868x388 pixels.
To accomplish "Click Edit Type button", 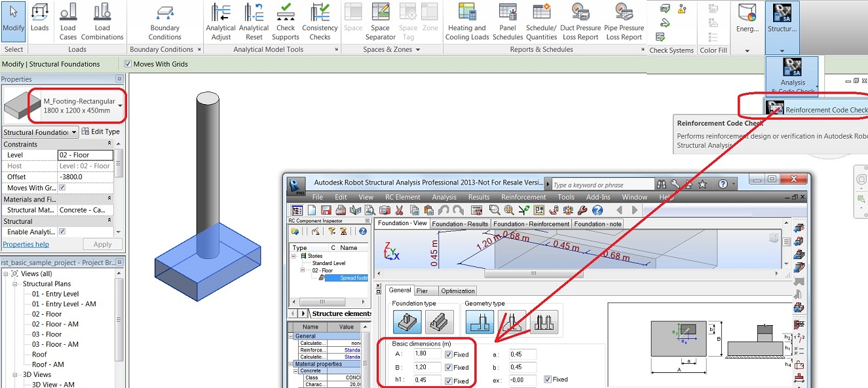I will (101, 132).
